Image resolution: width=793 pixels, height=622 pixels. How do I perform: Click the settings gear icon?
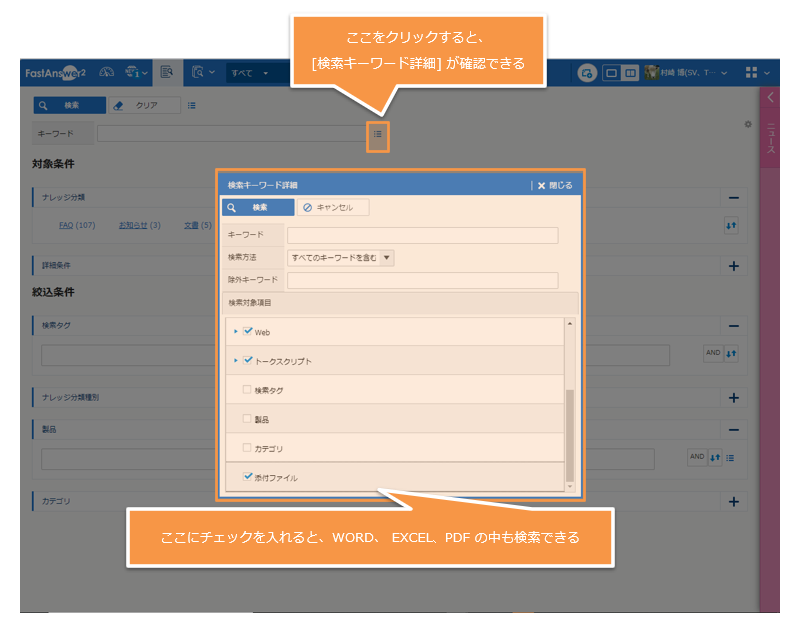(747, 124)
